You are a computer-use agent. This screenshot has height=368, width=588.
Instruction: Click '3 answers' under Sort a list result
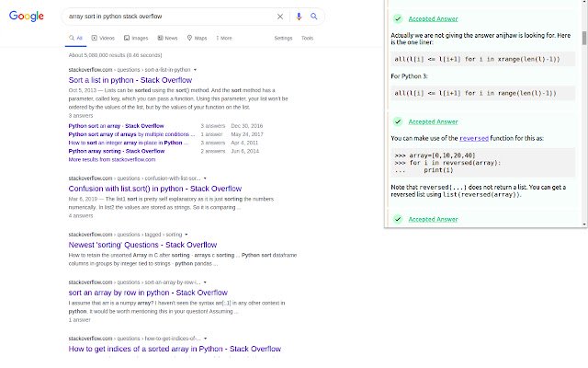81,116
